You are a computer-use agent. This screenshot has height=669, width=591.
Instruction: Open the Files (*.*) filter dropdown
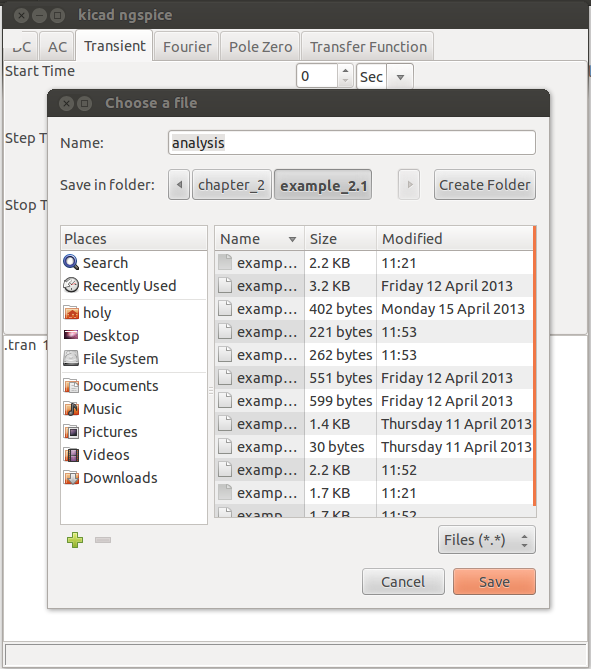pos(486,540)
